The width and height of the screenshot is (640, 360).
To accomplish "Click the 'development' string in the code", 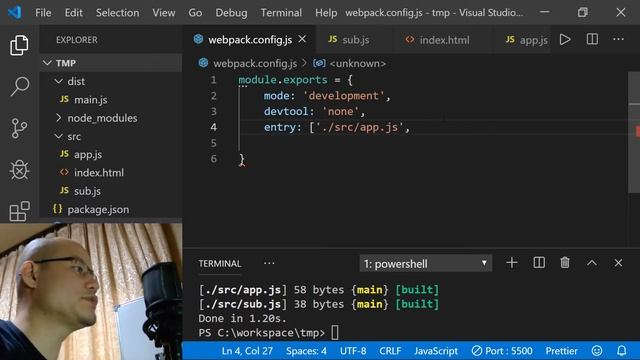I will click(344, 96).
